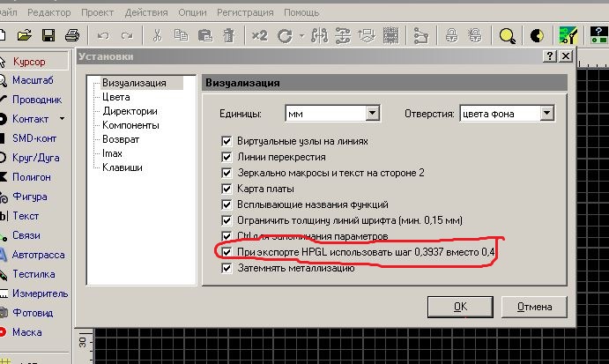The height and width of the screenshot is (364, 609).
Task: Open the Отверстия dropdown showing цвета фона
Action: (546, 114)
